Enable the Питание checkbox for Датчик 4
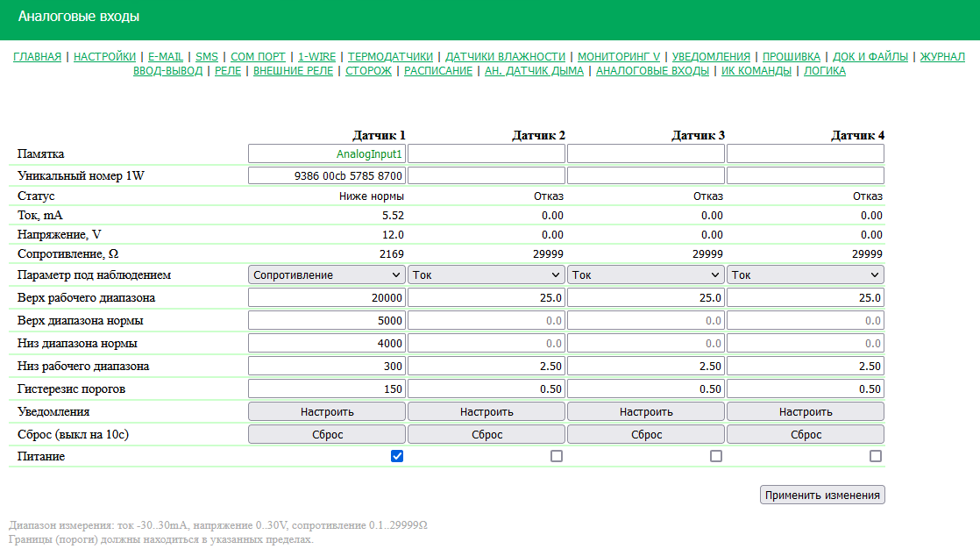The height and width of the screenshot is (556, 980). click(x=876, y=456)
